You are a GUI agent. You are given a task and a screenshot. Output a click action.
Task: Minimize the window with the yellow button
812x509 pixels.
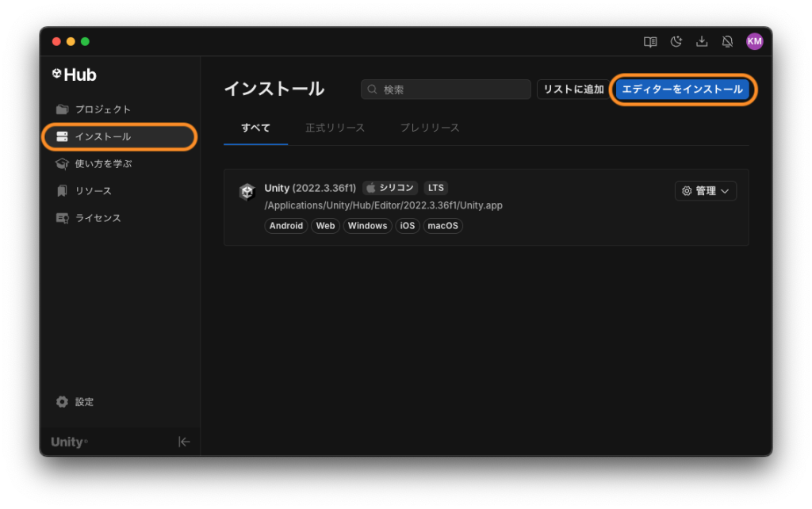pos(71,41)
